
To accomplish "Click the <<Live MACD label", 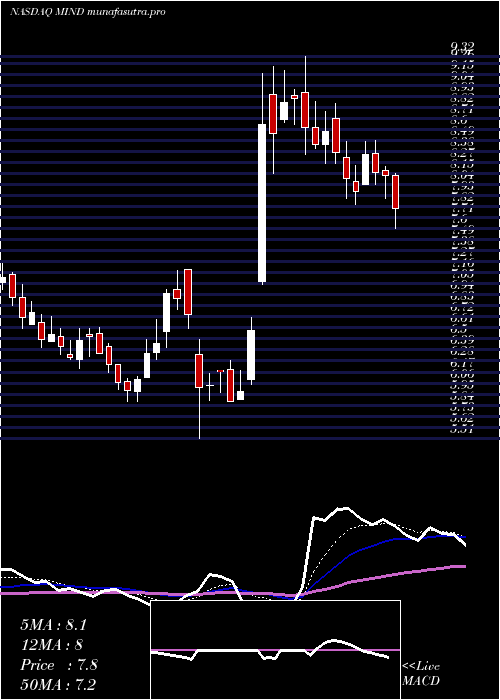I will coord(421,674).
